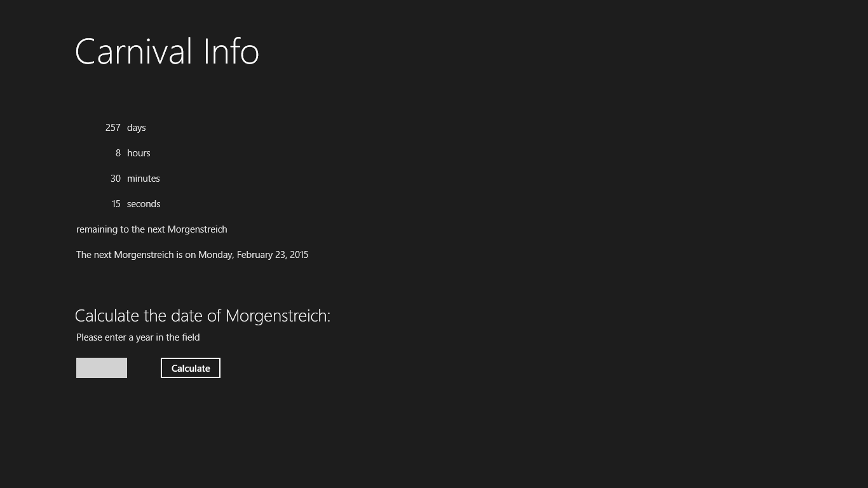The height and width of the screenshot is (488, 868).
Task: Click the seconds label
Action: pos(144,204)
